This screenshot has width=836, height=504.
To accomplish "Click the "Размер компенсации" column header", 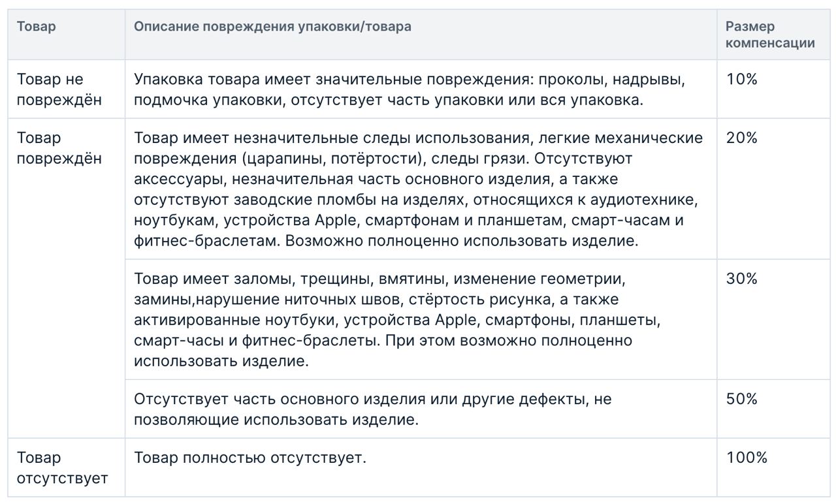I will pos(770,35).
